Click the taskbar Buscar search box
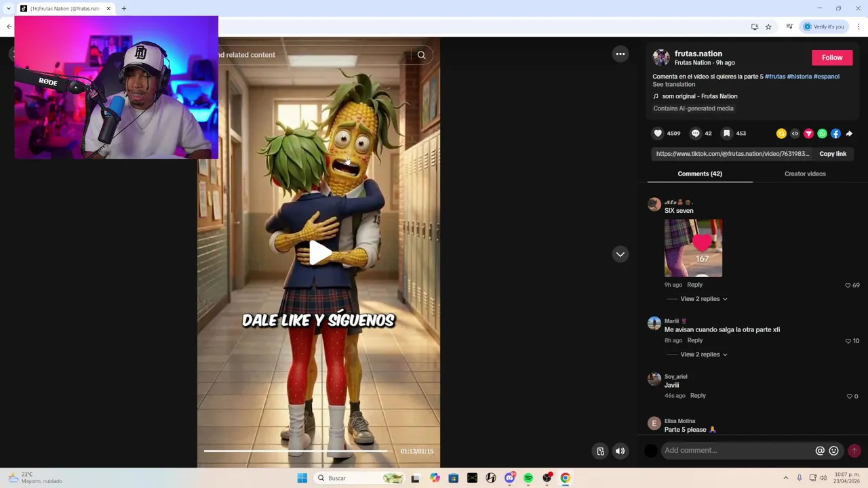 [358, 478]
